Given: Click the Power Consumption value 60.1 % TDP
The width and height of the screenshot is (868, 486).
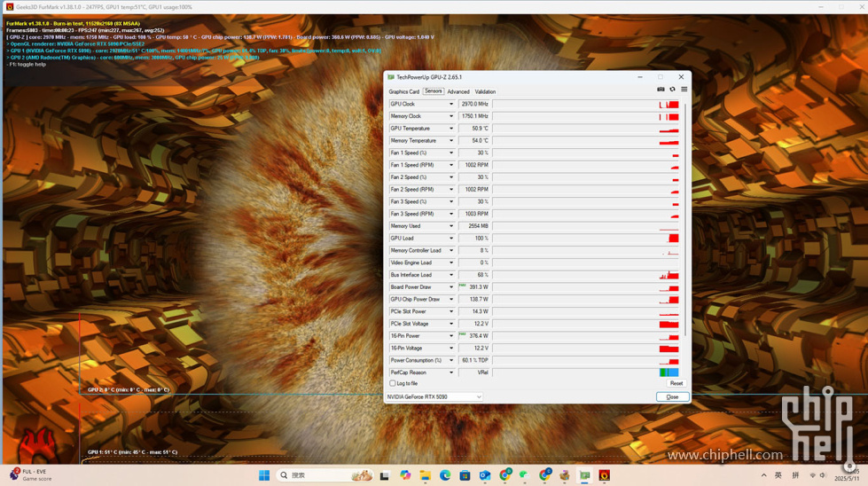Looking at the screenshot, I should click(x=474, y=360).
